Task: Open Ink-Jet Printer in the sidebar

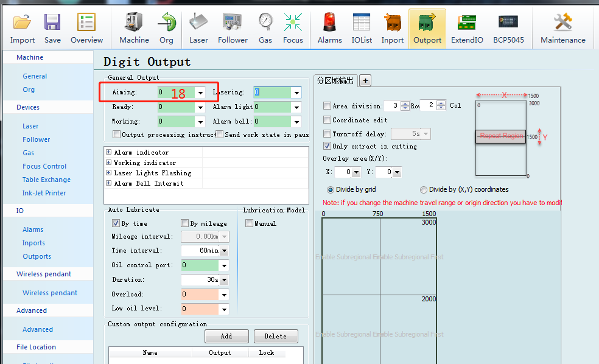Action: (44, 193)
